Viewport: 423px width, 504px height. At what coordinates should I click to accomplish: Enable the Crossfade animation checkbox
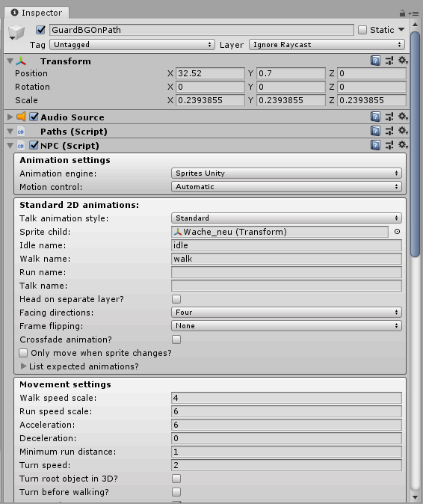click(176, 339)
